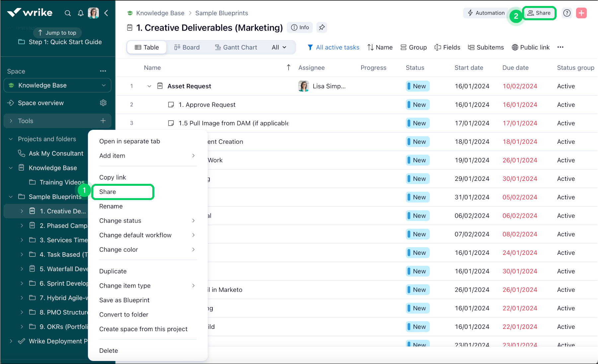598x364 pixels.
Task: Collapse sidebar with the arrow icon
Action: (x=106, y=13)
